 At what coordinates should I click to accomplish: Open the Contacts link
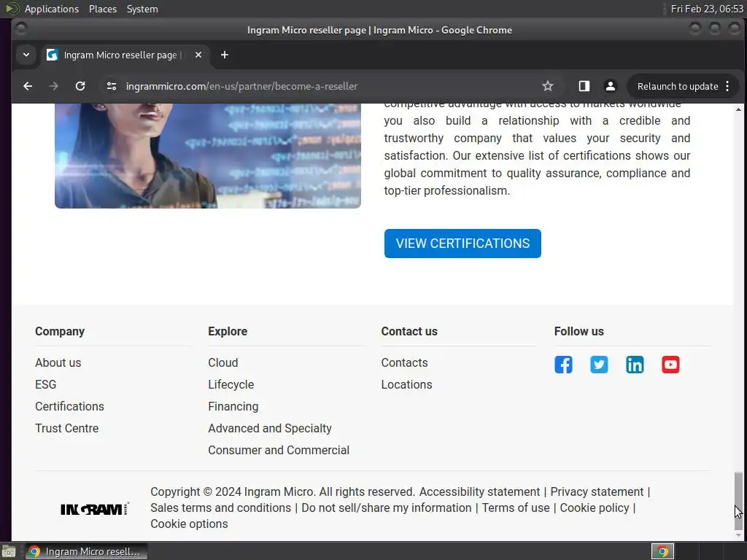pos(404,363)
